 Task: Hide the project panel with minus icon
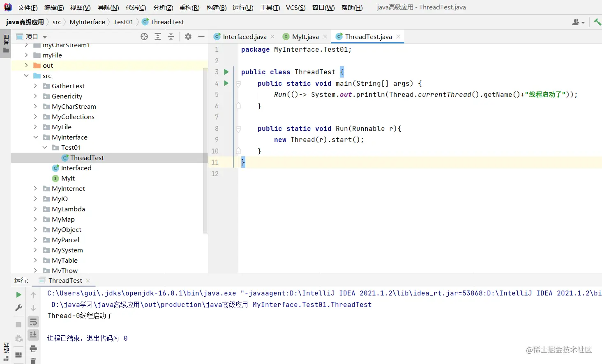(201, 37)
